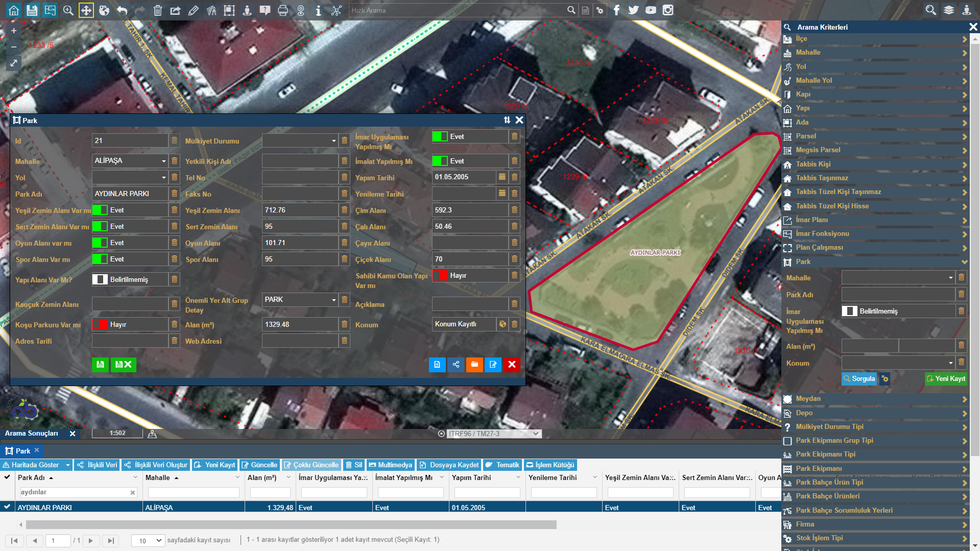Toggle Sahibi Kamu Olan Yapı Var mı switch
This screenshot has height=551, width=980.
[x=440, y=276]
